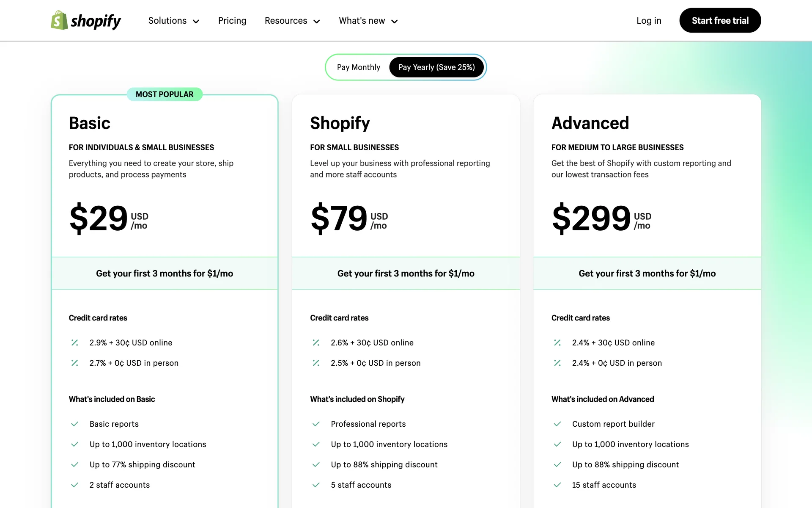Select Pay Yearly (Save 25%) option
The image size is (812, 508).
coord(436,67)
